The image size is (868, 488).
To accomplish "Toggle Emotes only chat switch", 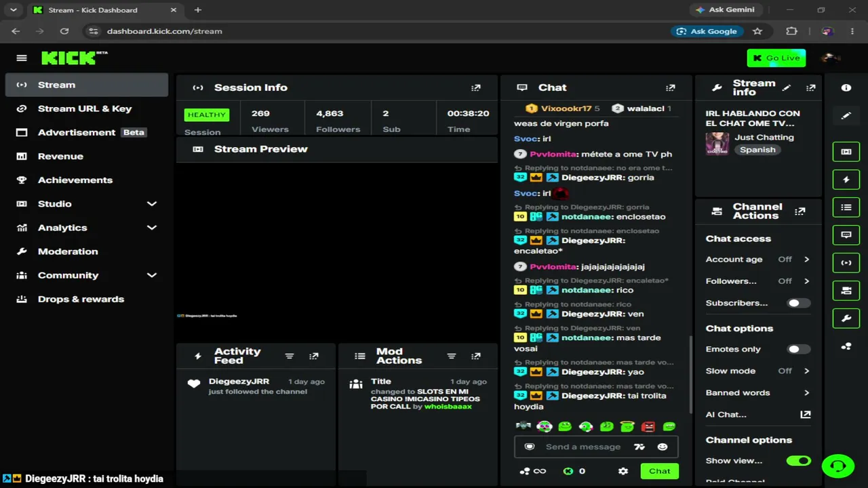I will coord(798,349).
